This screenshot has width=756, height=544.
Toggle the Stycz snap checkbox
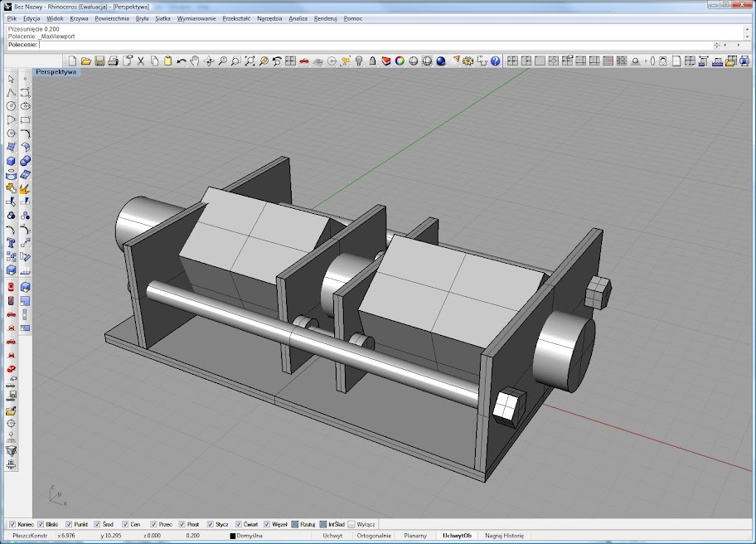pyautogui.click(x=211, y=524)
